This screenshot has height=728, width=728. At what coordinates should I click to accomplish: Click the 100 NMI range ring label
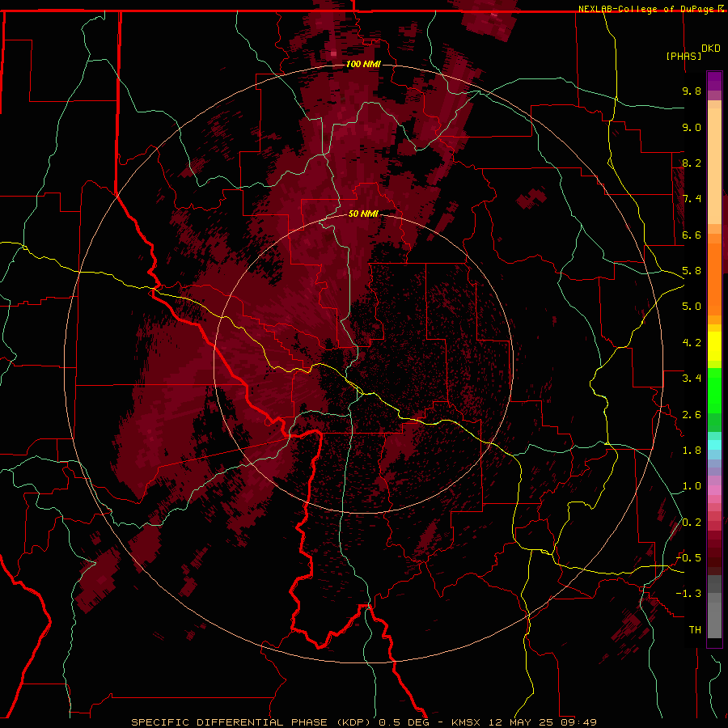click(x=363, y=64)
